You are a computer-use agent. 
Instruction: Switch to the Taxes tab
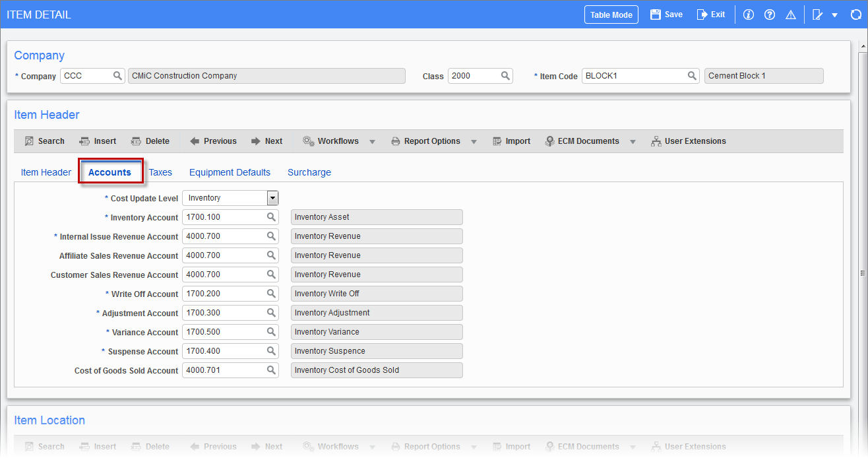point(160,172)
